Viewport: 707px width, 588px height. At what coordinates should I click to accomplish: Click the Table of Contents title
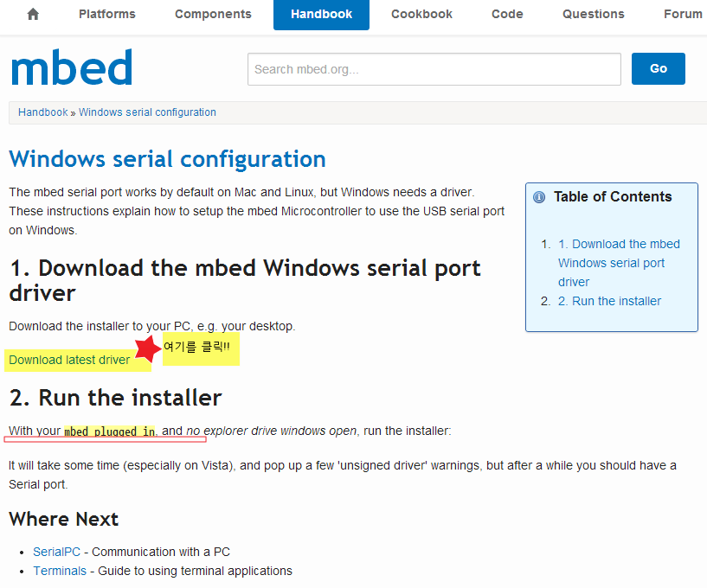(613, 197)
